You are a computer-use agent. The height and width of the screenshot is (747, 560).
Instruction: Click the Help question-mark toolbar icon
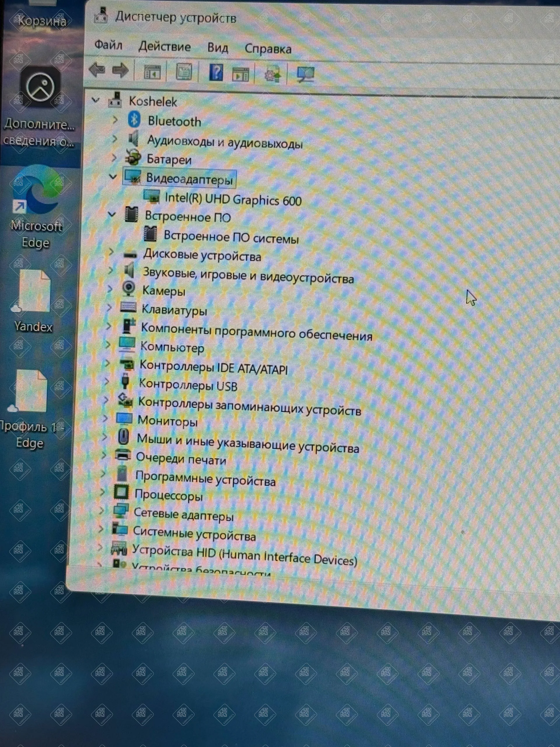[216, 72]
